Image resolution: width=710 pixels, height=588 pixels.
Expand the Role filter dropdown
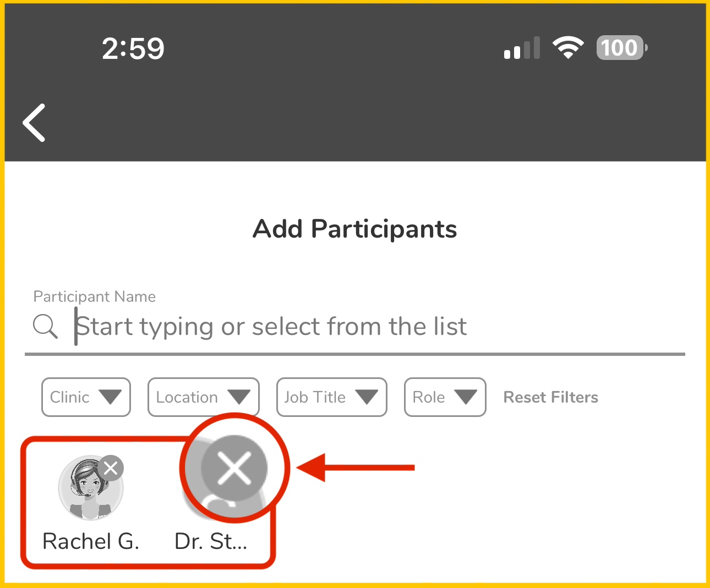point(445,397)
